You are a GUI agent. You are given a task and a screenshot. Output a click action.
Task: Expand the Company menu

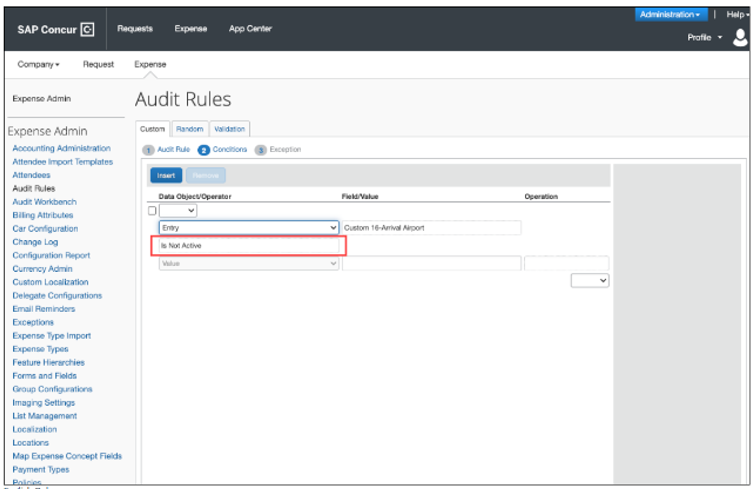39,64
